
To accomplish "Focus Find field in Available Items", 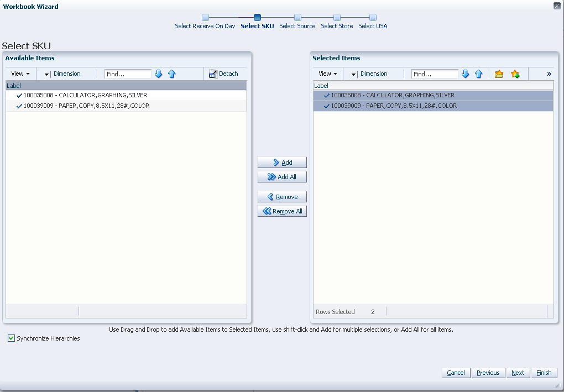I will pos(128,74).
